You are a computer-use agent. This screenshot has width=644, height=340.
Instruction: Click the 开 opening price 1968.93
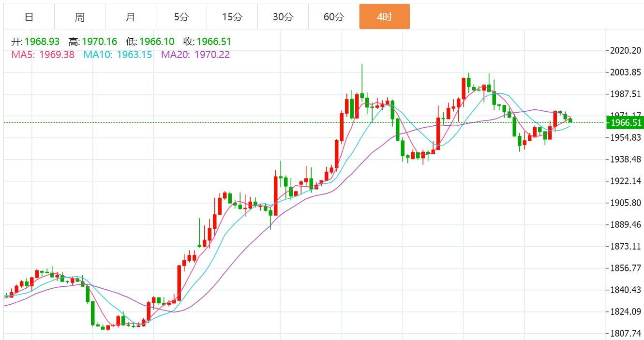pos(42,42)
